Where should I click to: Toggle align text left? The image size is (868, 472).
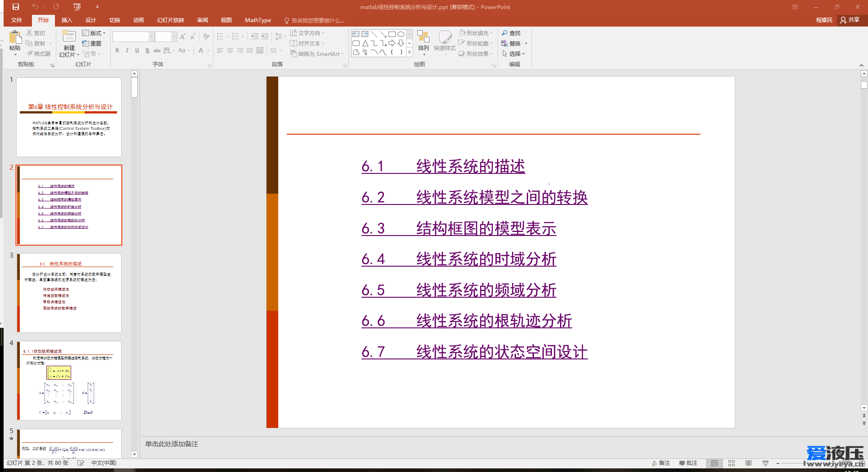(x=220, y=50)
